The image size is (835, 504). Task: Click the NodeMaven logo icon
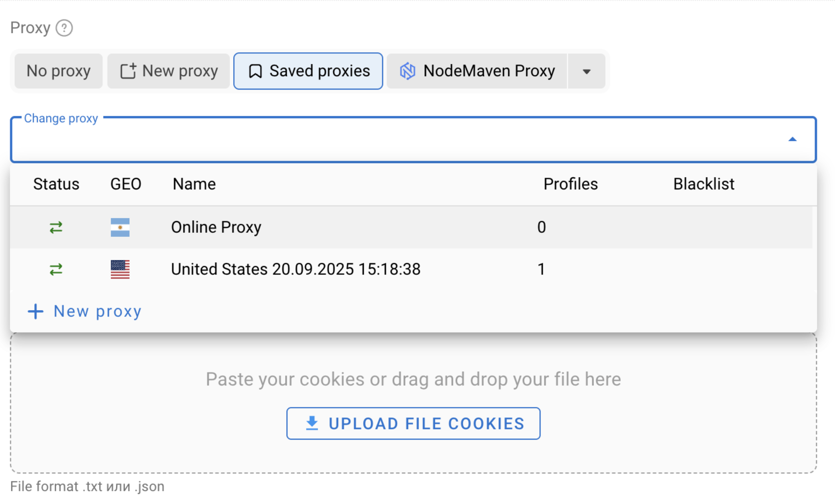tap(408, 71)
